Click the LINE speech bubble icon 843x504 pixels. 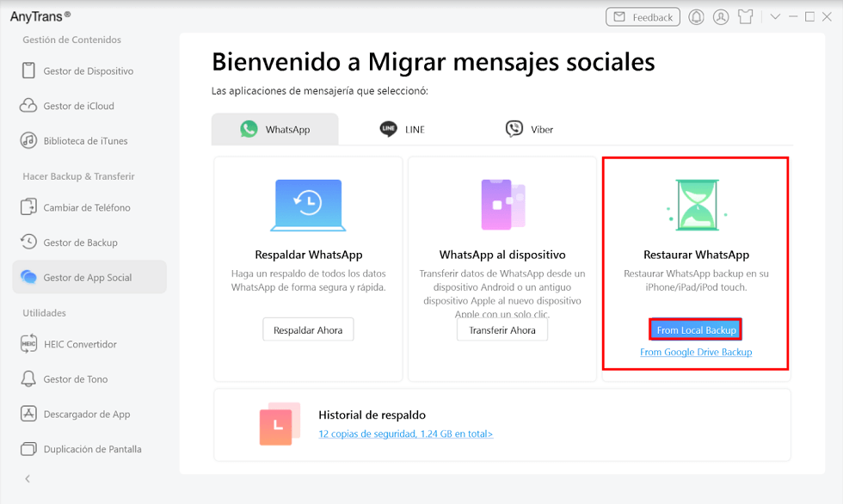pos(388,129)
